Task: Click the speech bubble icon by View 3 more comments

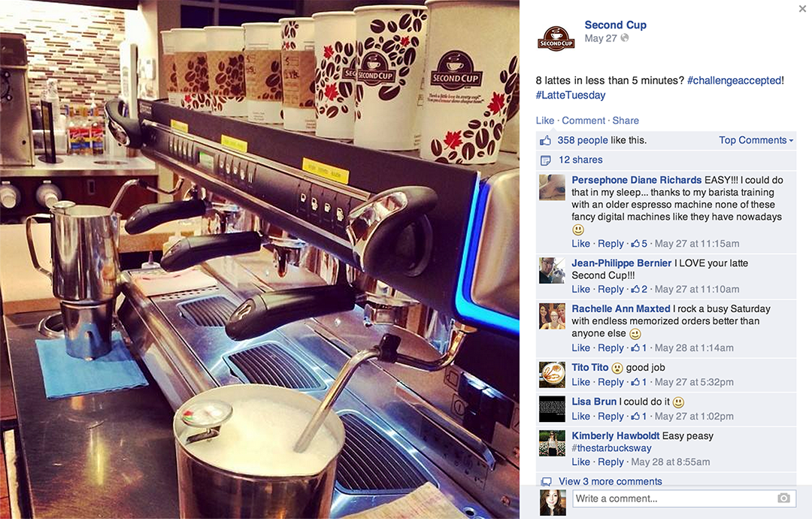Action: point(546,481)
